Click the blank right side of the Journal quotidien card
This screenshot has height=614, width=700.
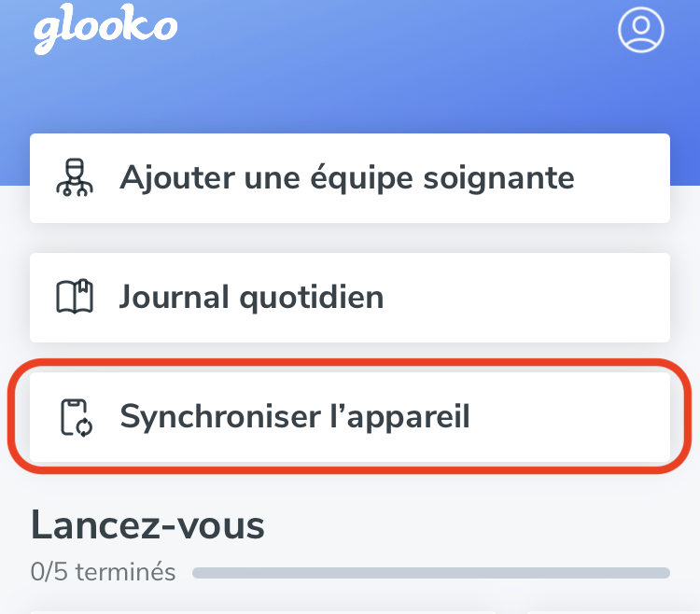click(560, 298)
